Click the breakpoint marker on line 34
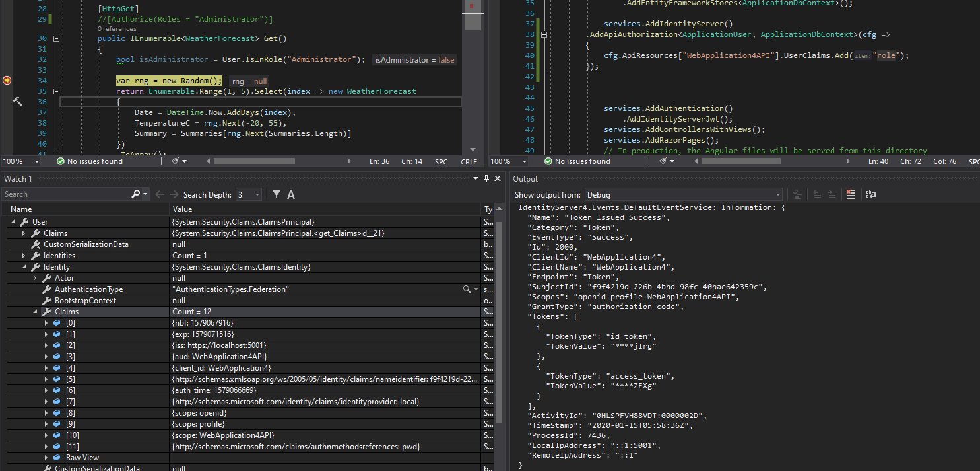 [x=7, y=80]
